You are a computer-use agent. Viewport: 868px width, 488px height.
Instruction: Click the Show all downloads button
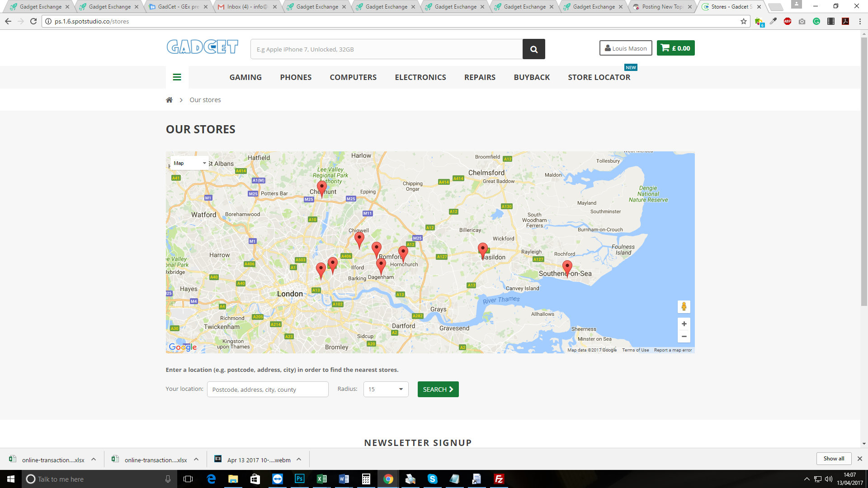tap(834, 459)
